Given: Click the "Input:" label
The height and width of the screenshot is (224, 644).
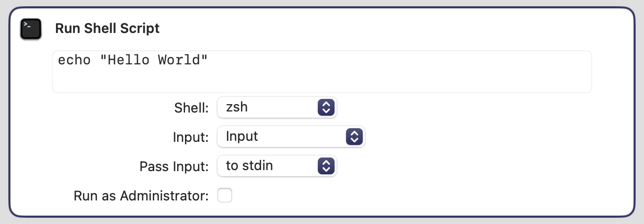Looking at the screenshot, I should click(x=191, y=137).
